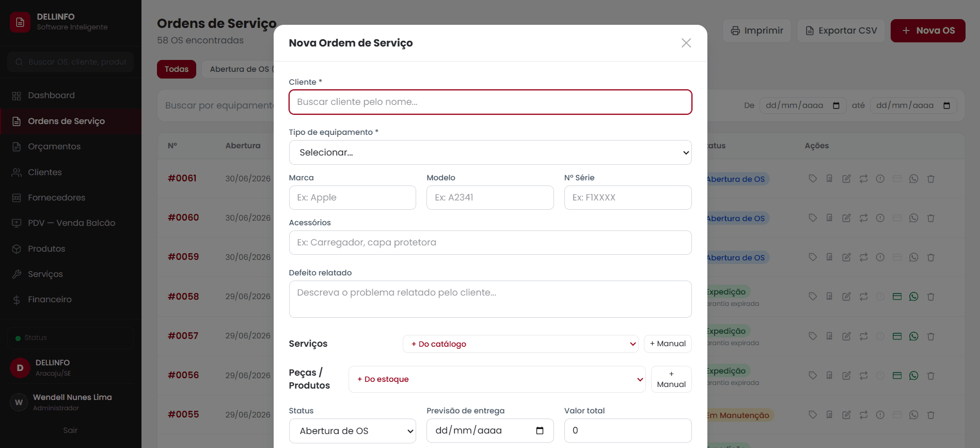Image resolution: width=980 pixels, height=448 pixels.
Task: Open calendar picker of the 'até' date filter
Action: [947, 105]
